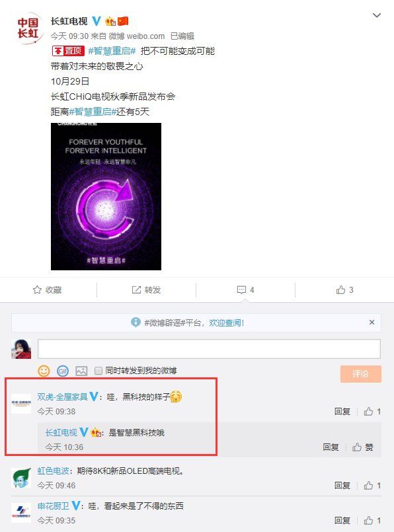
Task: Enable 同时转发到我的微博 checkbox
Action: coord(98,371)
